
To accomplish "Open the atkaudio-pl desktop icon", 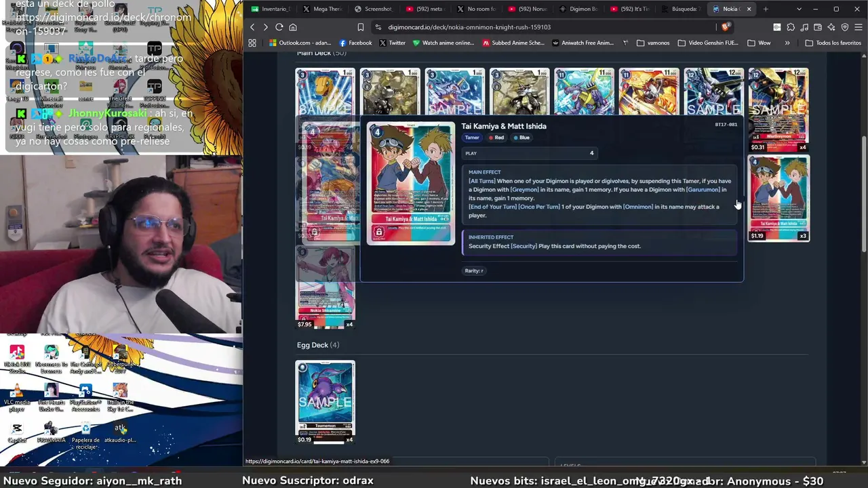I will [x=120, y=432].
